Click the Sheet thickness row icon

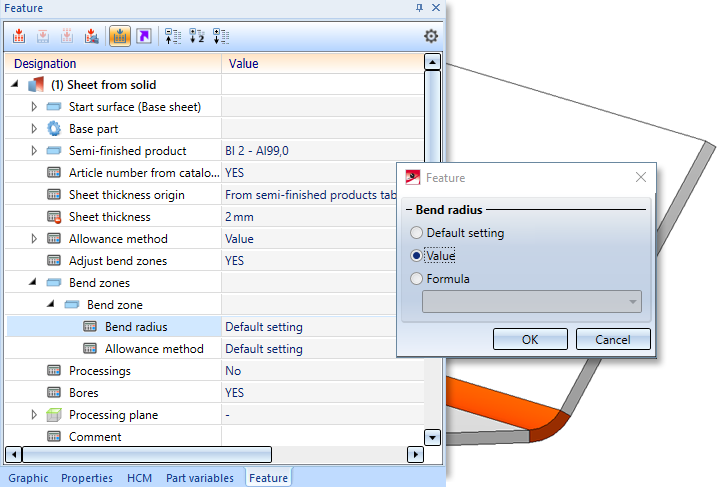click(x=54, y=217)
